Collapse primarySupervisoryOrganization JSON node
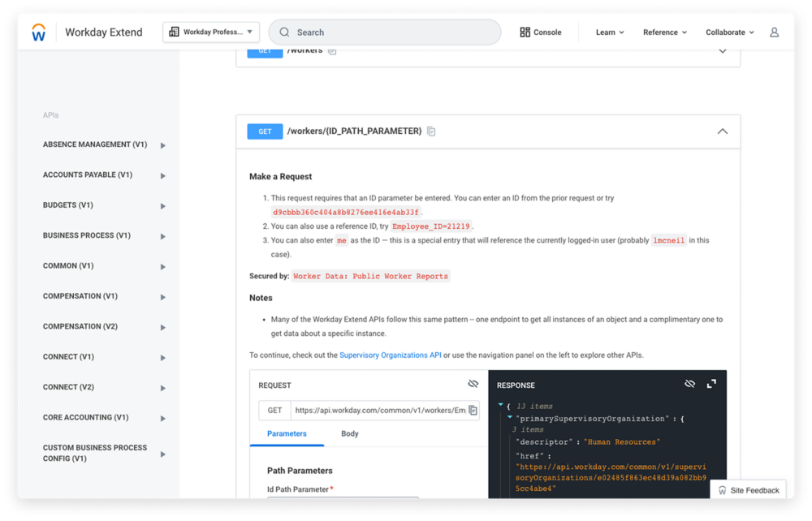The height and width of the screenshot is (521, 812). tap(510, 417)
